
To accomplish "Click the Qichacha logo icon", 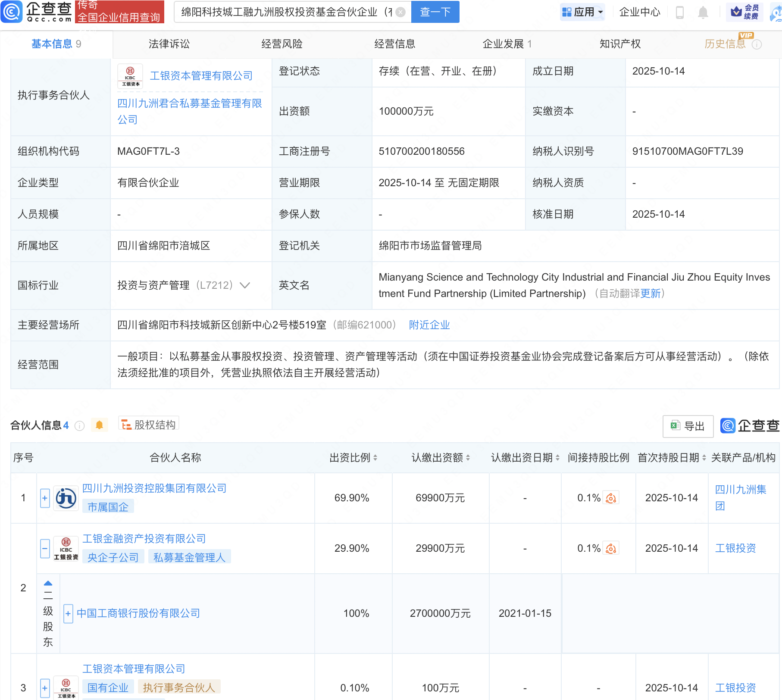I will point(12,12).
